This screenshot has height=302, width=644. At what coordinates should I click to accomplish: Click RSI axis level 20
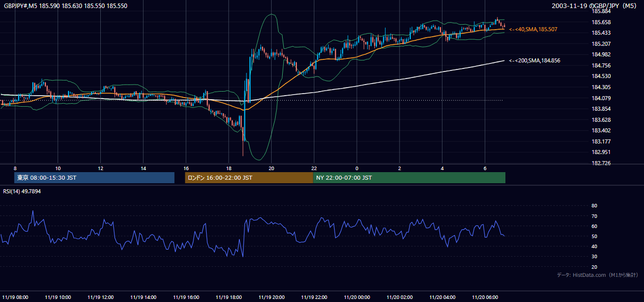pos(594,267)
